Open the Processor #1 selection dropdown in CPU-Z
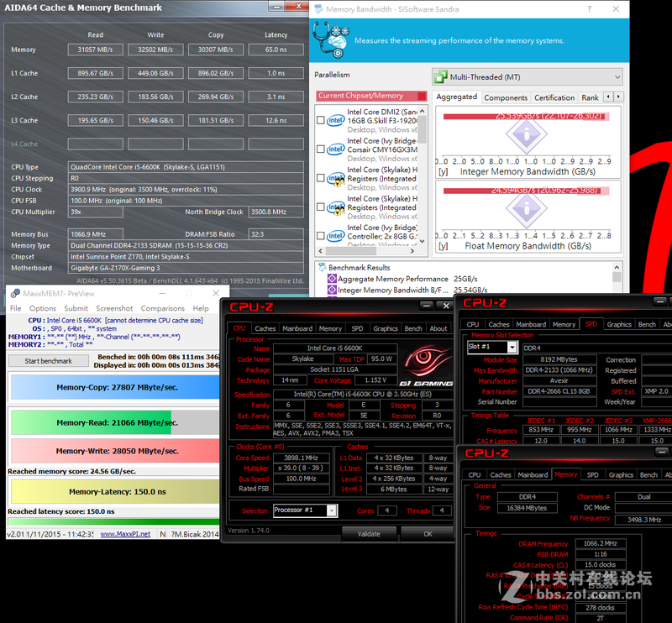The height and width of the screenshot is (623, 672). click(x=333, y=510)
